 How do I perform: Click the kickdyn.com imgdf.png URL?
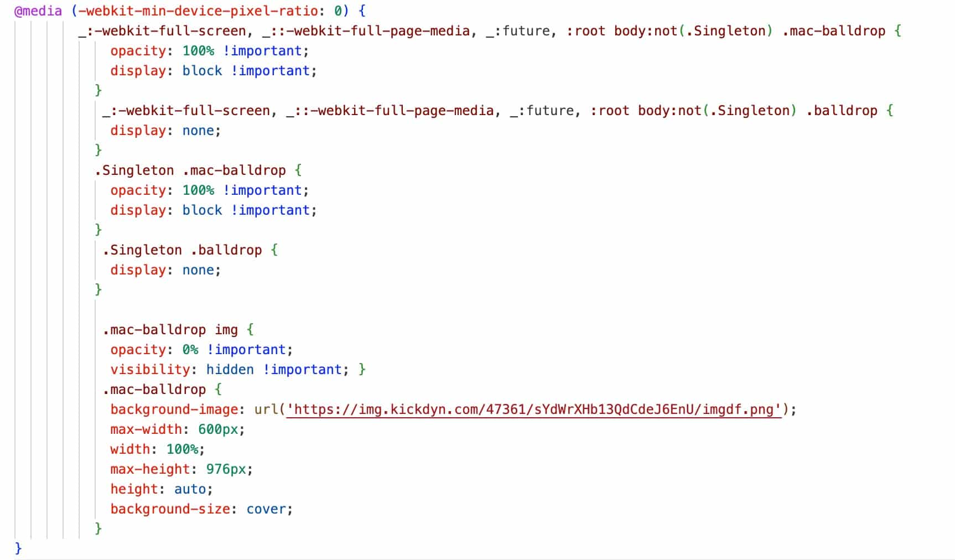click(533, 409)
